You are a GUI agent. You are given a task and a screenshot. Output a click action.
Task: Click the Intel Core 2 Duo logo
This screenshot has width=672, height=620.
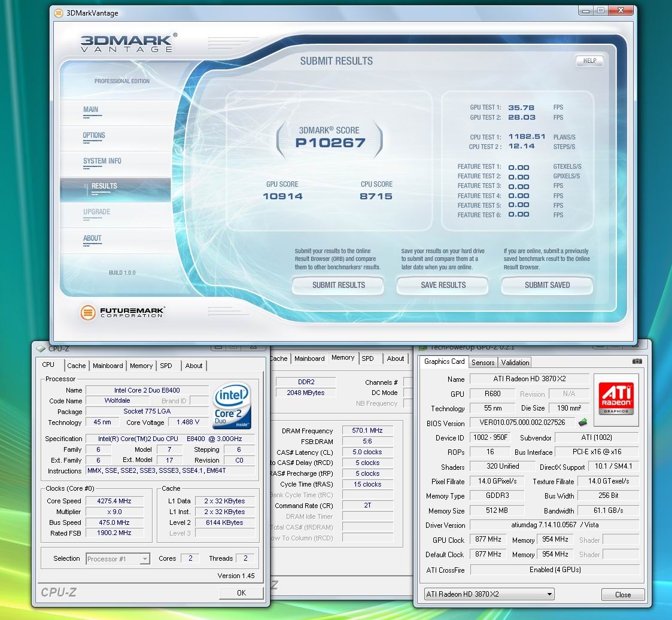pos(232,405)
